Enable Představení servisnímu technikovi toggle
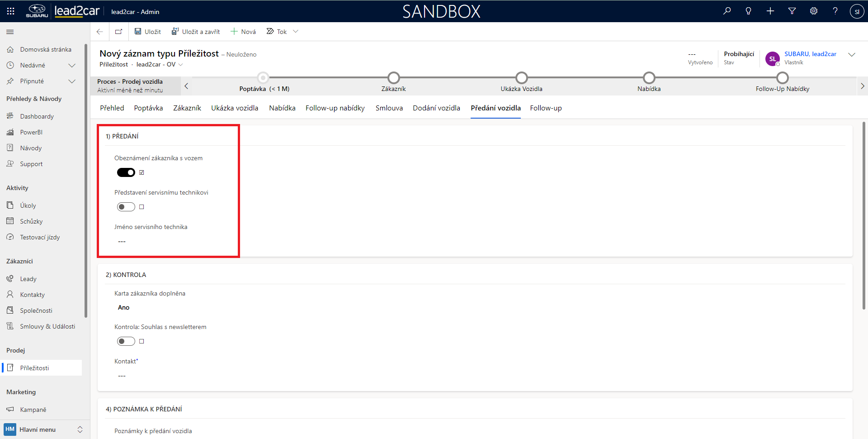The width and height of the screenshot is (868, 439). pos(126,207)
